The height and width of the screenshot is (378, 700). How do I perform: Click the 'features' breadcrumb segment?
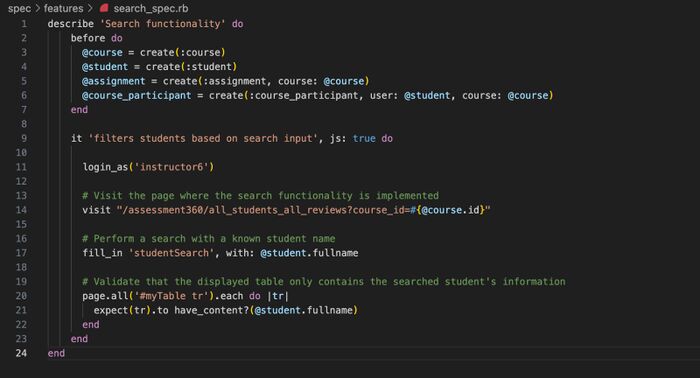tap(63, 8)
